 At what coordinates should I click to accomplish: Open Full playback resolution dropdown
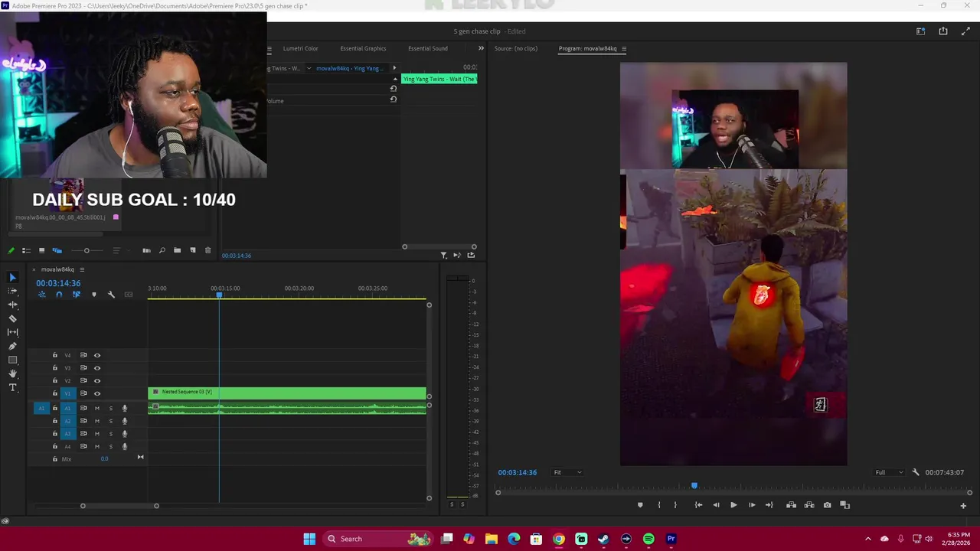click(x=889, y=472)
